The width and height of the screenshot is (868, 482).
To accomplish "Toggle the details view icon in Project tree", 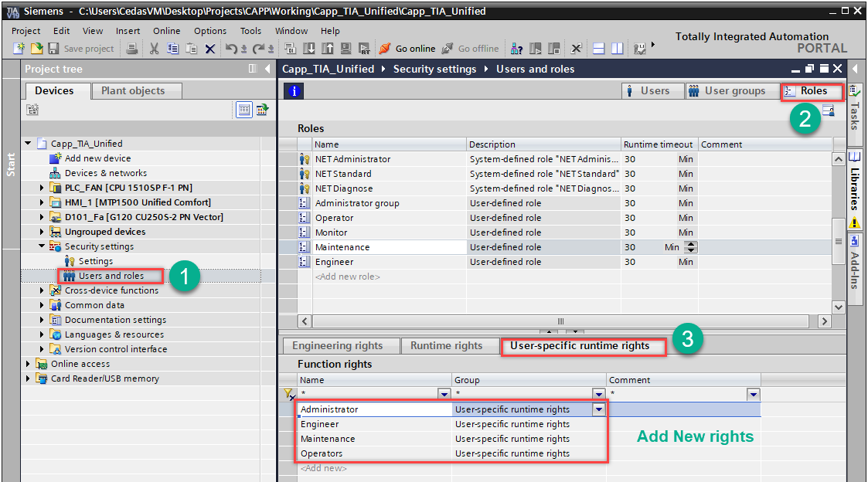I will click(x=244, y=110).
